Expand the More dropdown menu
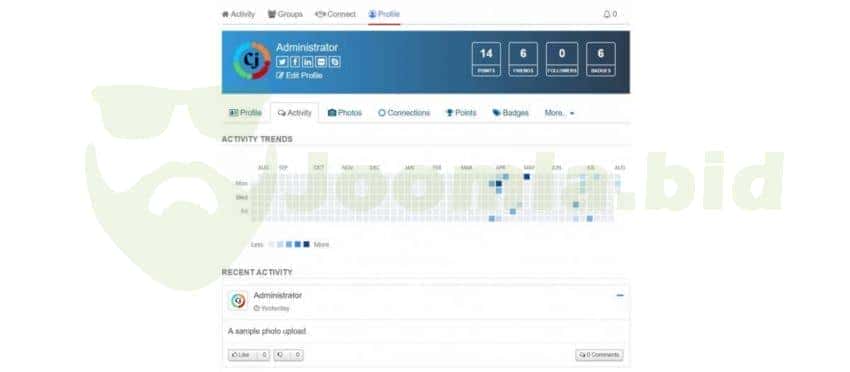 click(559, 113)
